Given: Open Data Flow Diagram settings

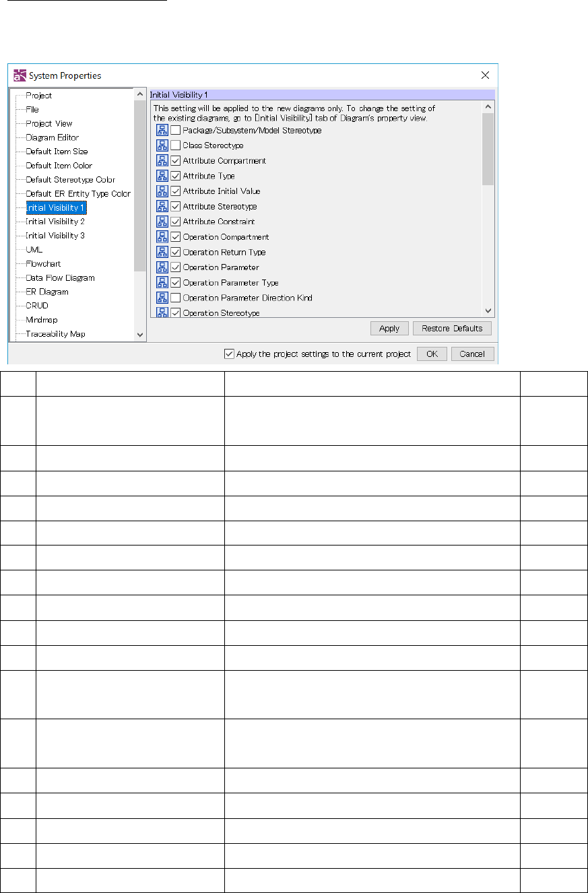Looking at the screenshot, I should pyautogui.click(x=60, y=278).
